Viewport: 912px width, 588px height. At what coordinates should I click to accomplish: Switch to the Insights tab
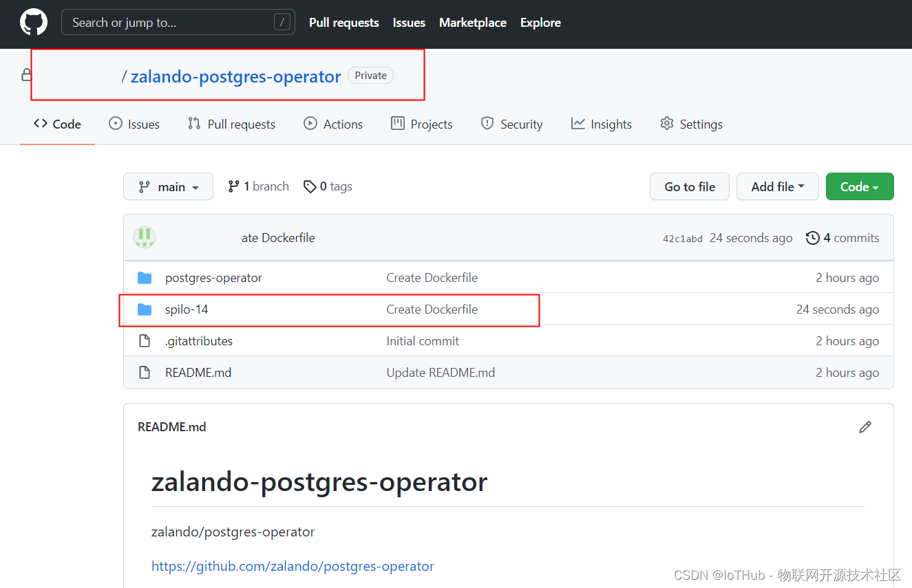tap(602, 124)
